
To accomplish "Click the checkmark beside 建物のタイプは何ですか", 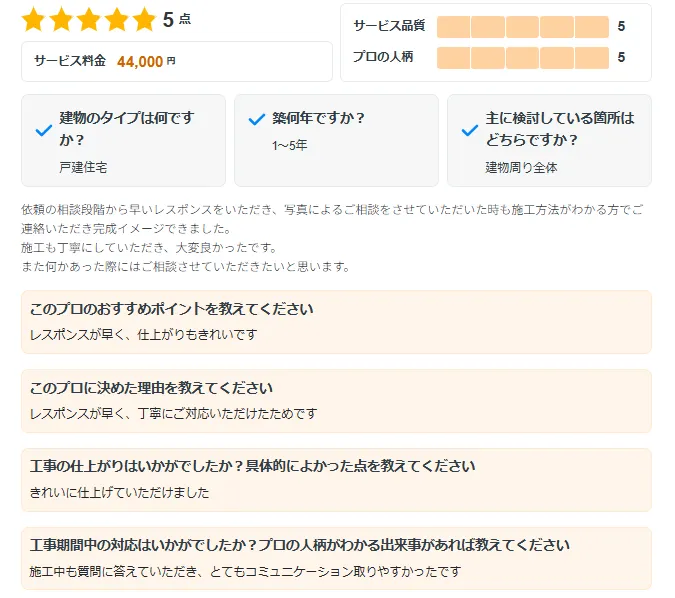I will 43,130.
